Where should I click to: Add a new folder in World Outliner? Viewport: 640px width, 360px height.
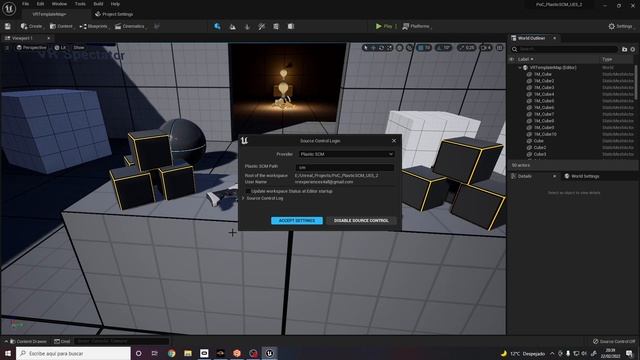(x=624, y=49)
